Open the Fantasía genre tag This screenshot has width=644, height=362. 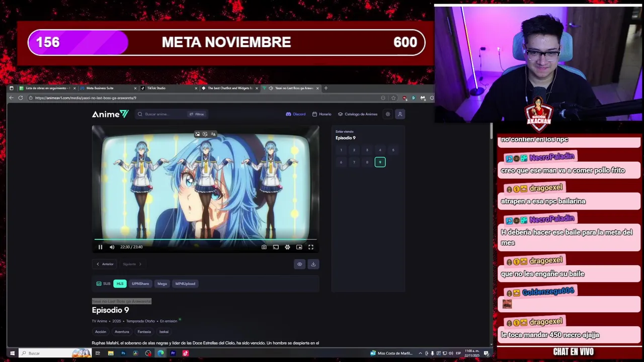pyautogui.click(x=144, y=332)
